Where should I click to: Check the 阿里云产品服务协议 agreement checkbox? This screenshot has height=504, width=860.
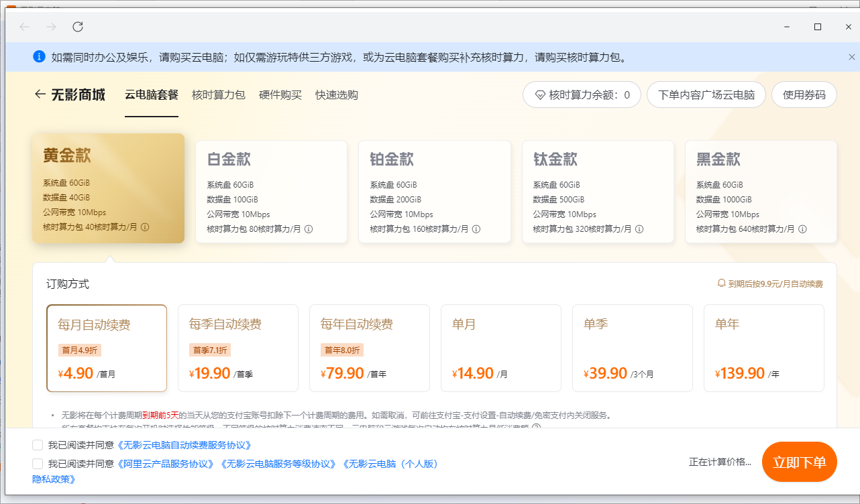pyautogui.click(x=37, y=464)
